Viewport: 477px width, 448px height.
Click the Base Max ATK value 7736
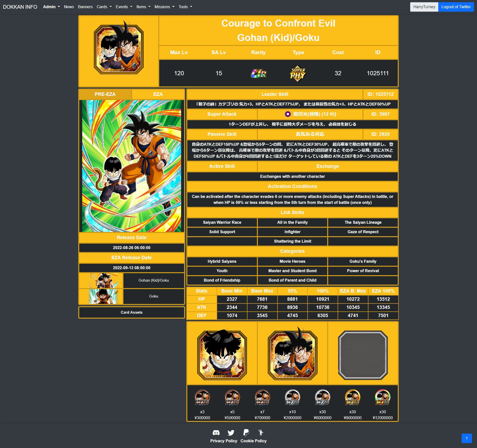(262, 307)
